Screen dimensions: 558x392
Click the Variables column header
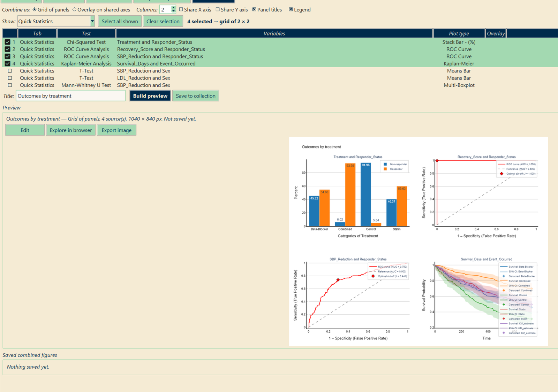(274, 33)
